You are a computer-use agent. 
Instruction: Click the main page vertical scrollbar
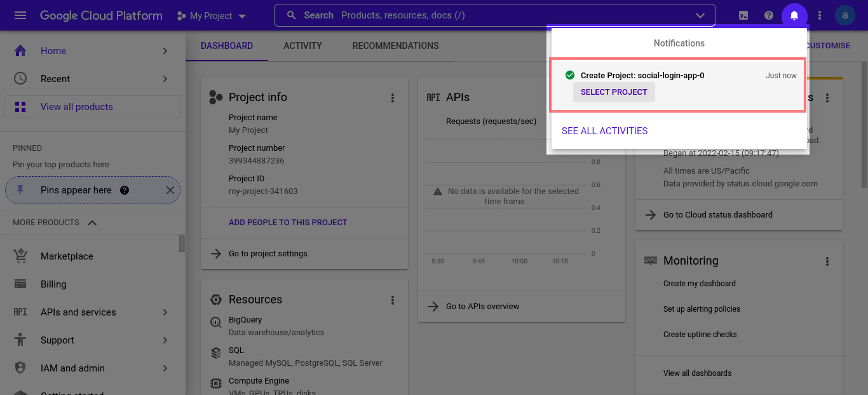[x=864, y=124]
